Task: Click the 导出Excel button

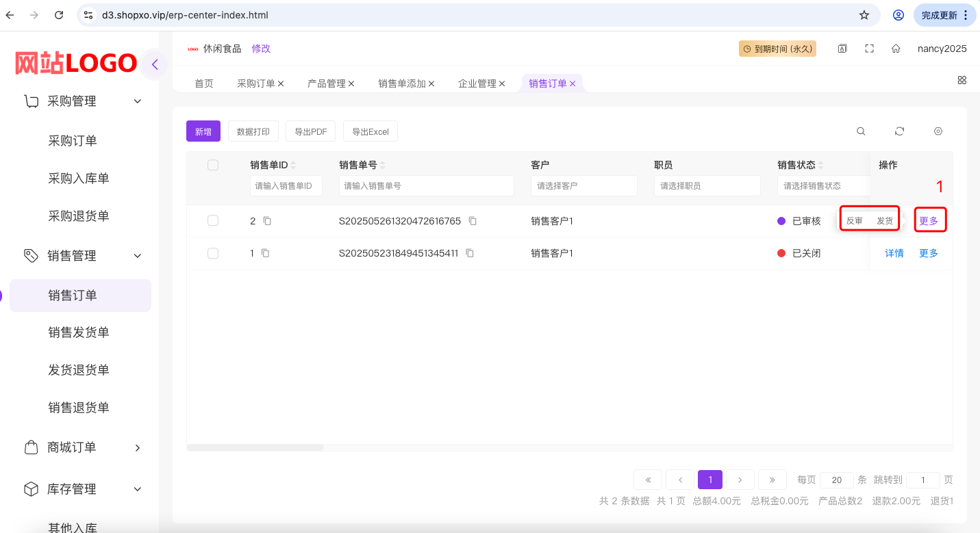Action: [370, 131]
